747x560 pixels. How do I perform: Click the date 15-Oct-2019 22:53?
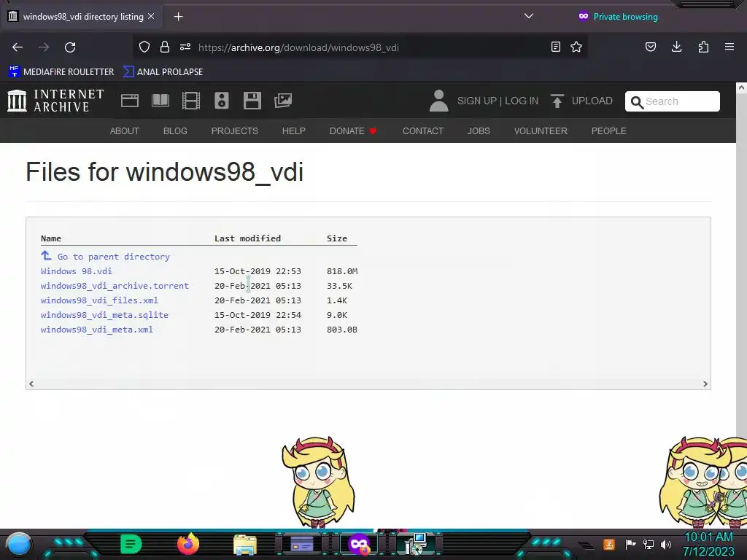(258, 271)
